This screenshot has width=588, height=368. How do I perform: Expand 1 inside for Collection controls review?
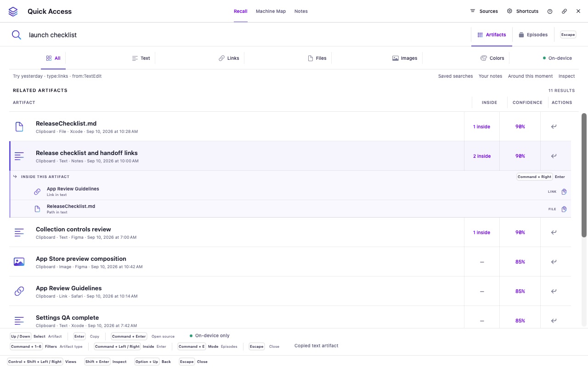(481, 232)
